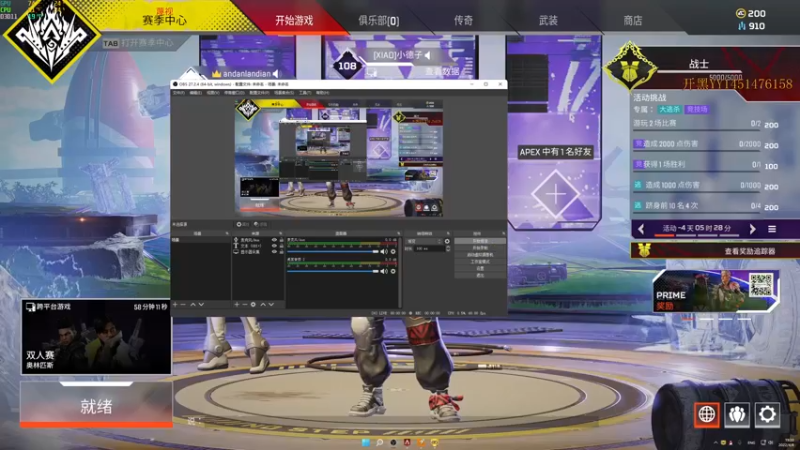
Task: Pop out the OBS controls dock
Action: (x=504, y=234)
